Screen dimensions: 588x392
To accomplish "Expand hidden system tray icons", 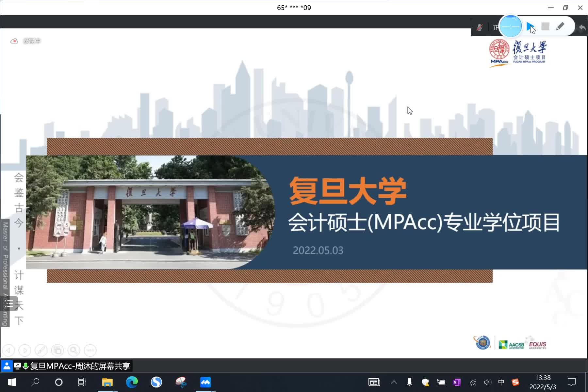I will [394, 382].
